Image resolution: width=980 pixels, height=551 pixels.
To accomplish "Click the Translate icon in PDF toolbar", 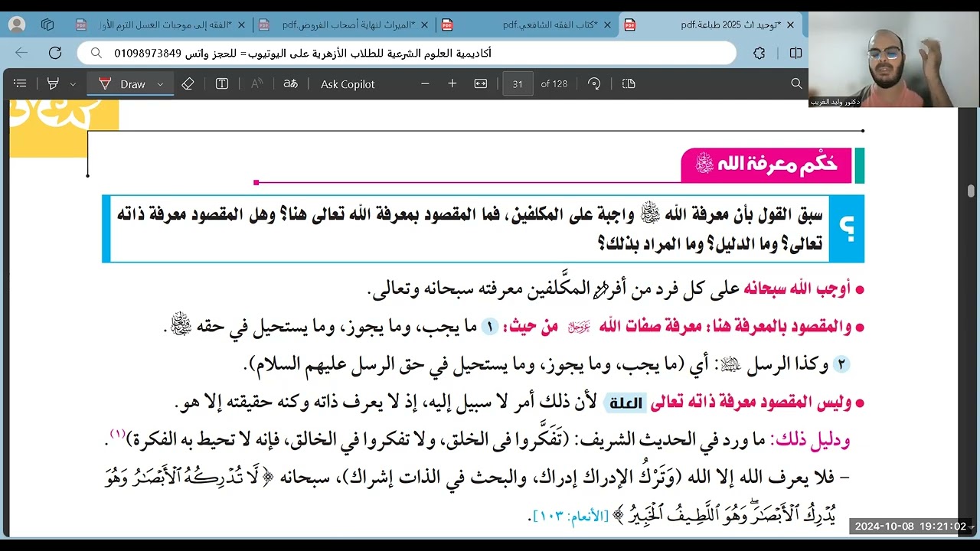I will pyautogui.click(x=290, y=83).
